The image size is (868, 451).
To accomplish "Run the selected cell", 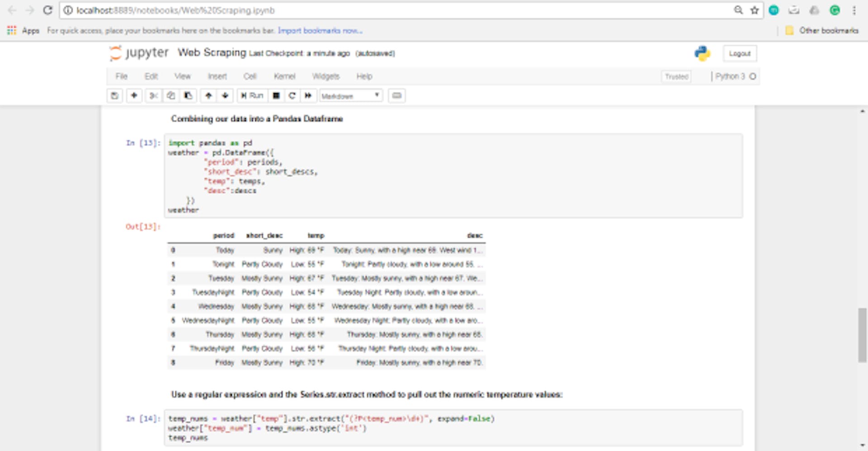I will tap(252, 95).
